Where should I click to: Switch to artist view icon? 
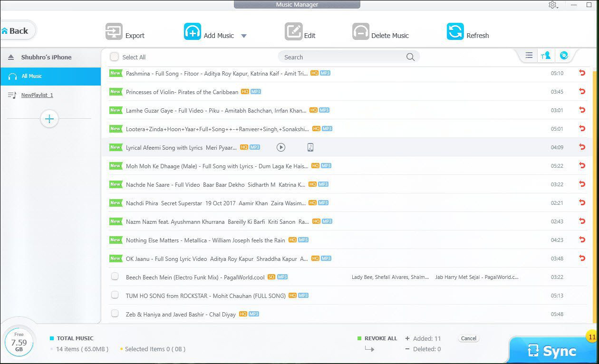click(546, 56)
